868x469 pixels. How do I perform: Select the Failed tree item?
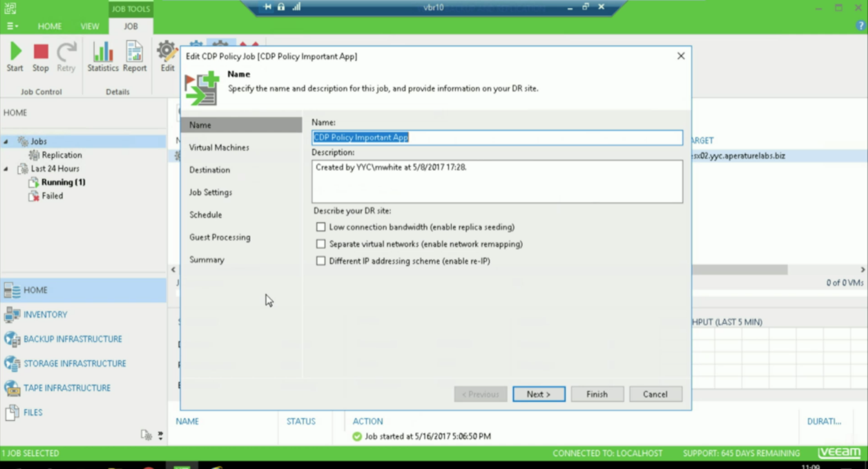[x=52, y=196]
